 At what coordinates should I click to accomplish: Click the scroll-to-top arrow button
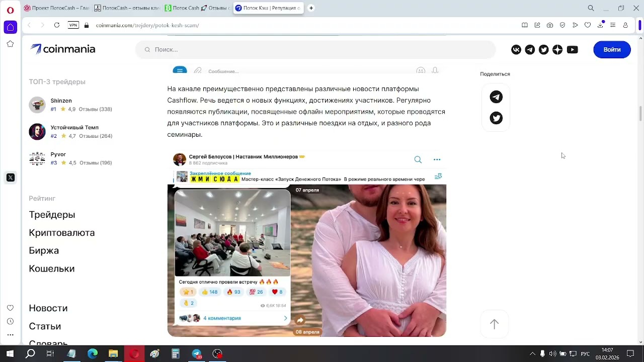(x=494, y=324)
